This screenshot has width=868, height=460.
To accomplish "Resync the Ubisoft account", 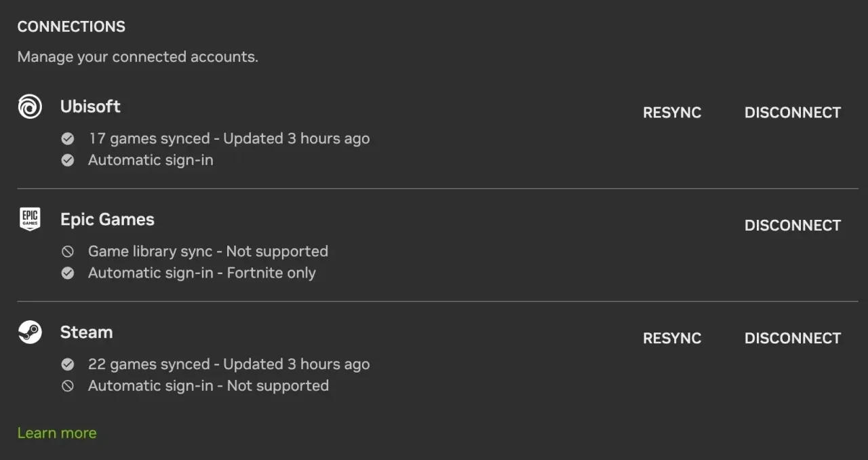I will point(672,113).
